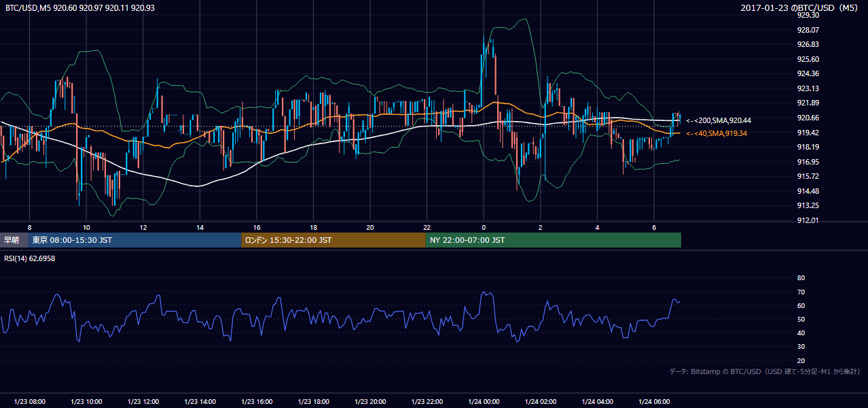Screen dimensions: 868x408
Task: Click the hour 0 marker under the chart
Action: (x=484, y=227)
